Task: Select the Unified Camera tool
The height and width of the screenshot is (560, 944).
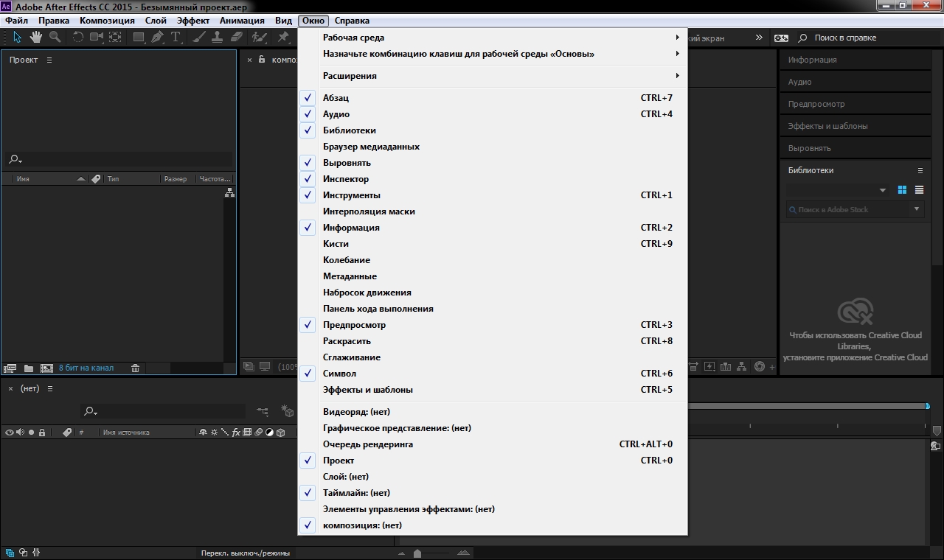Action: point(97,37)
